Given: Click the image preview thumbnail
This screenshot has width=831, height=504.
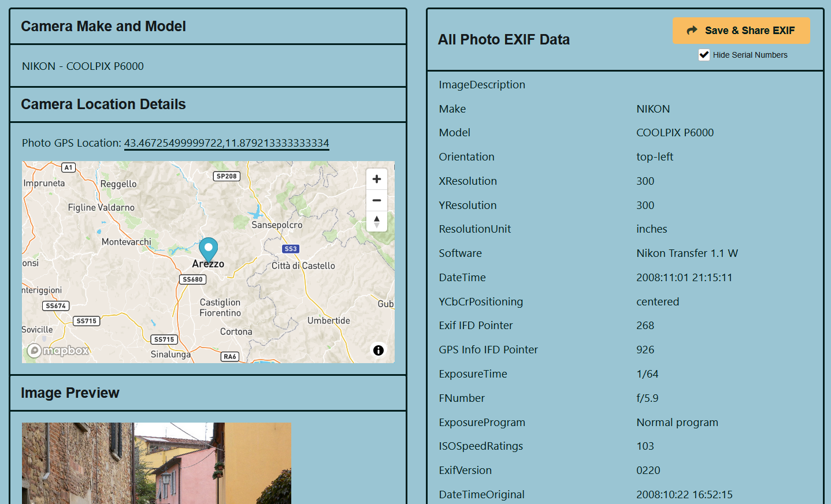Looking at the screenshot, I should (x=157, y=463).
